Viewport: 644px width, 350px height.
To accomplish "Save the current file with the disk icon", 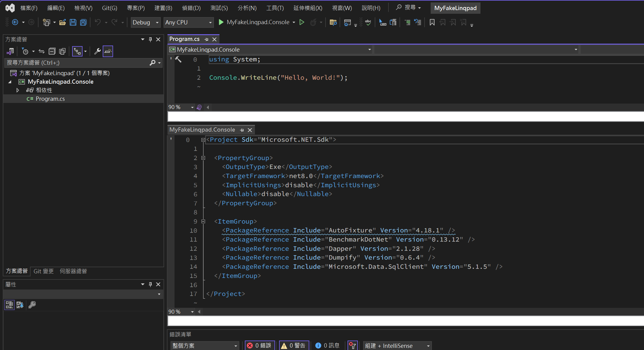I will click(x=73, y=22).
